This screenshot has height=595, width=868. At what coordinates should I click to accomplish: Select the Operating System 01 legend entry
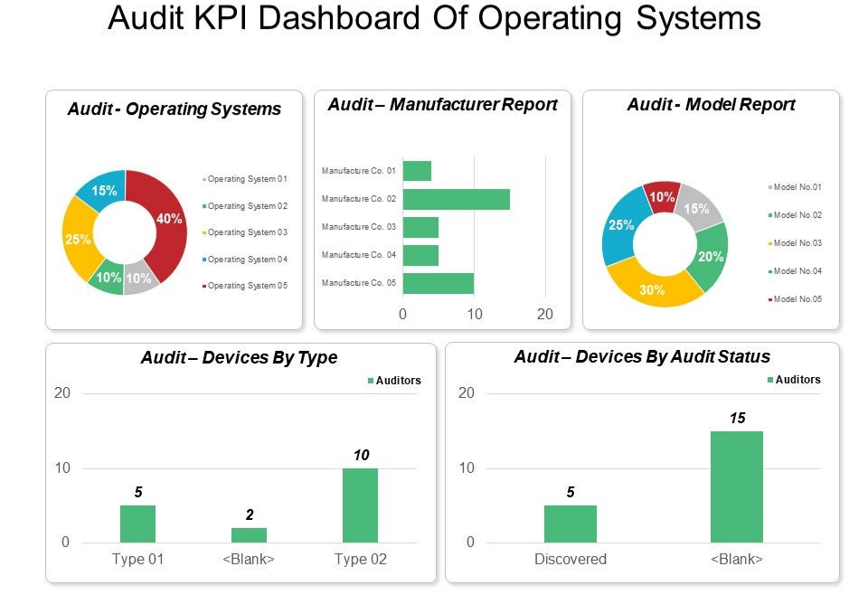click(x=246, y=179)
